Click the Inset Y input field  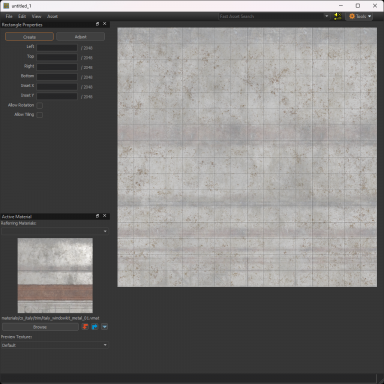57,96
